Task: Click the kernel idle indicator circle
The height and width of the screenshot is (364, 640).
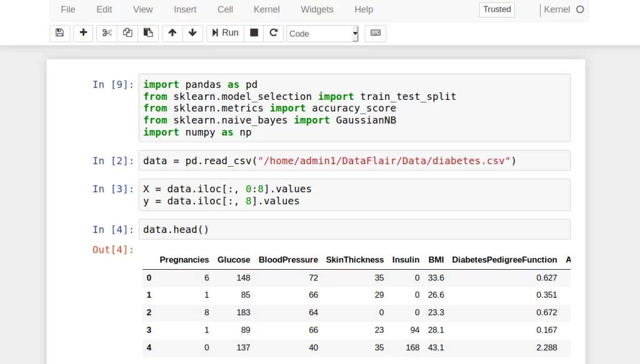Action: (x=580, y=9)
